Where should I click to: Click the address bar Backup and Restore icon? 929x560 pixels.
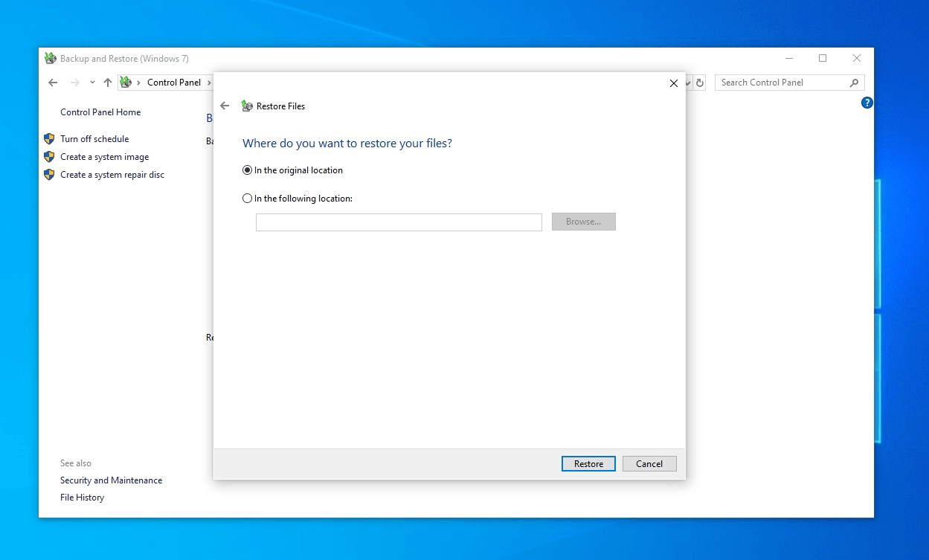126,83
